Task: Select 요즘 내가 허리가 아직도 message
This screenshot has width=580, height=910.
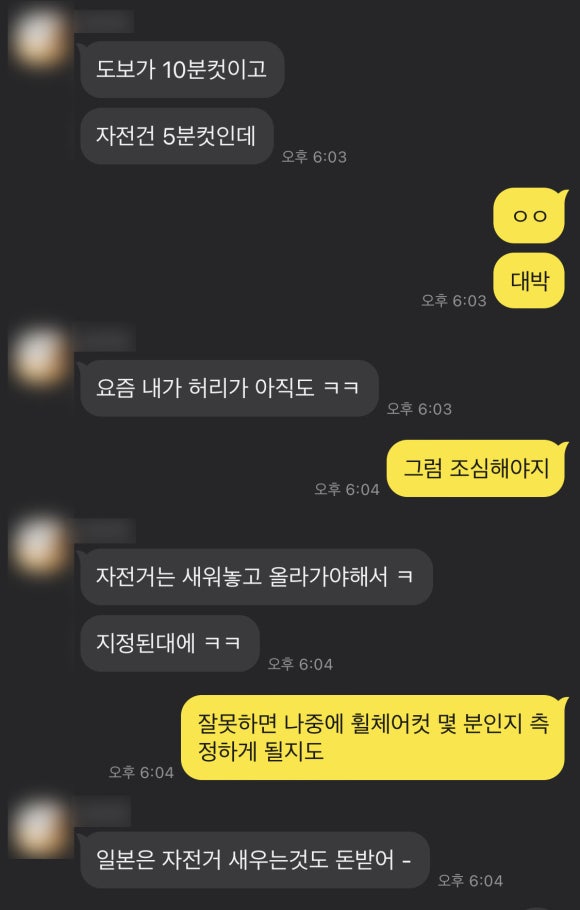Action: point(229,388)
